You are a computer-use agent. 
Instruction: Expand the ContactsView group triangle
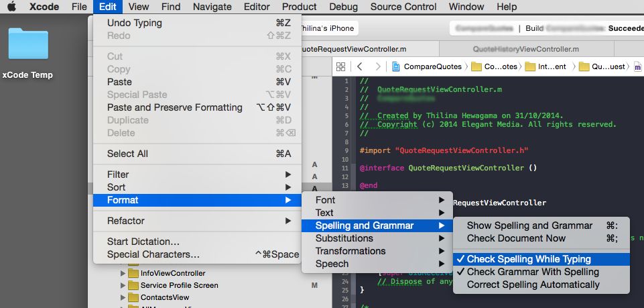(x=123, y=297)
